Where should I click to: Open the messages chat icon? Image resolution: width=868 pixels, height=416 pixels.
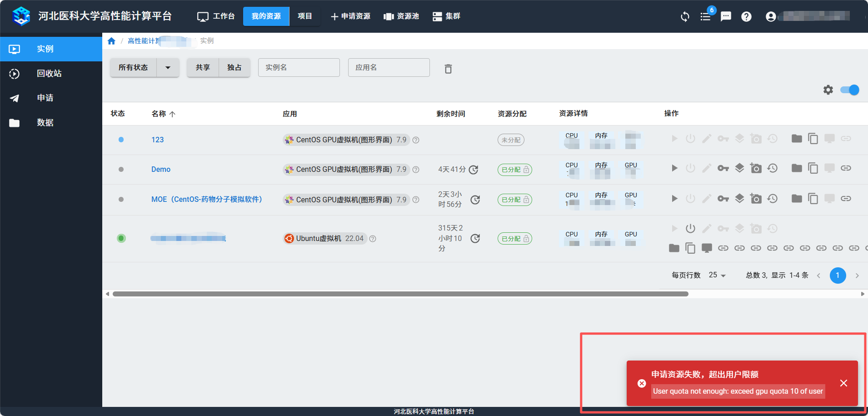pyautogui.click(x=726, y=17)
